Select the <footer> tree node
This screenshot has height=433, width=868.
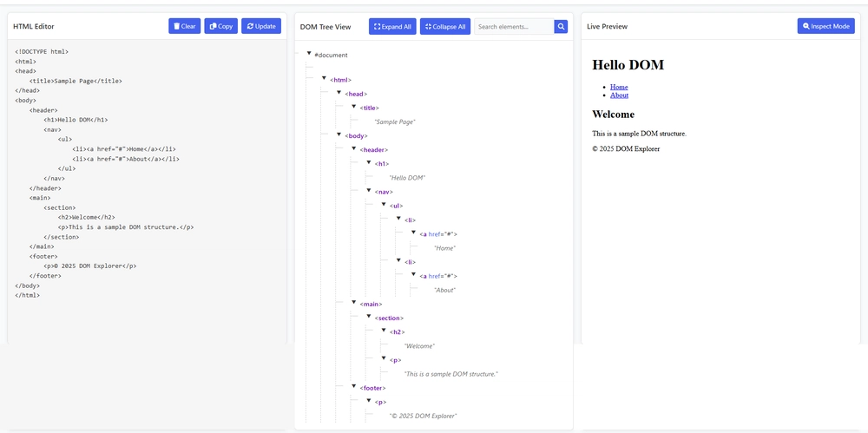point(372,388)
